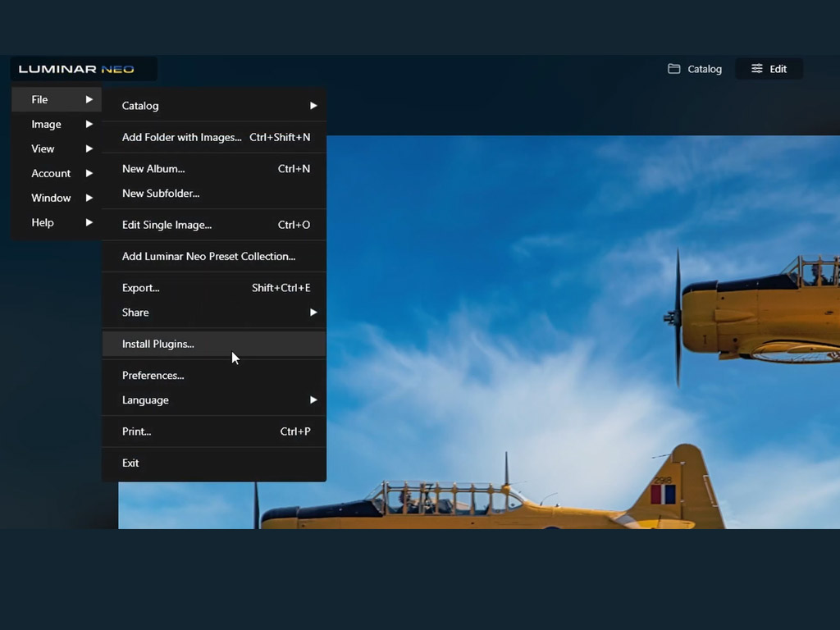The width and height of the screenshot is (840, 630).
Task: Open the Language submenu
Action: 313,400
